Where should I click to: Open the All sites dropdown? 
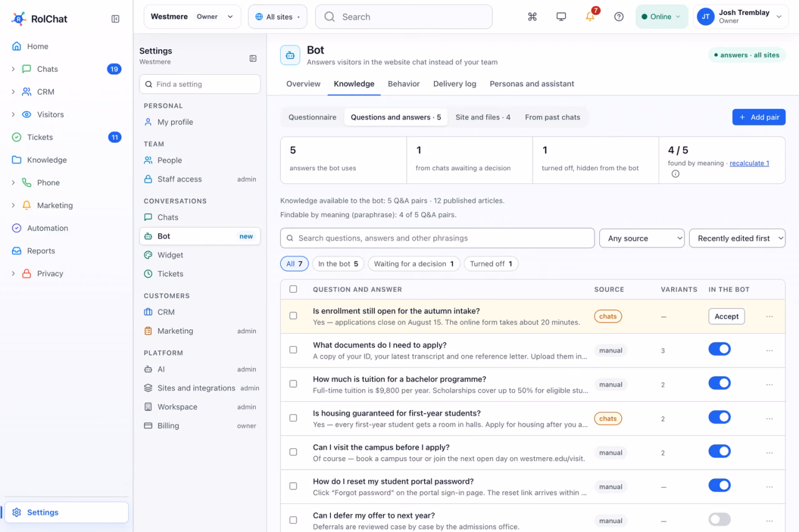click(278, 17)
